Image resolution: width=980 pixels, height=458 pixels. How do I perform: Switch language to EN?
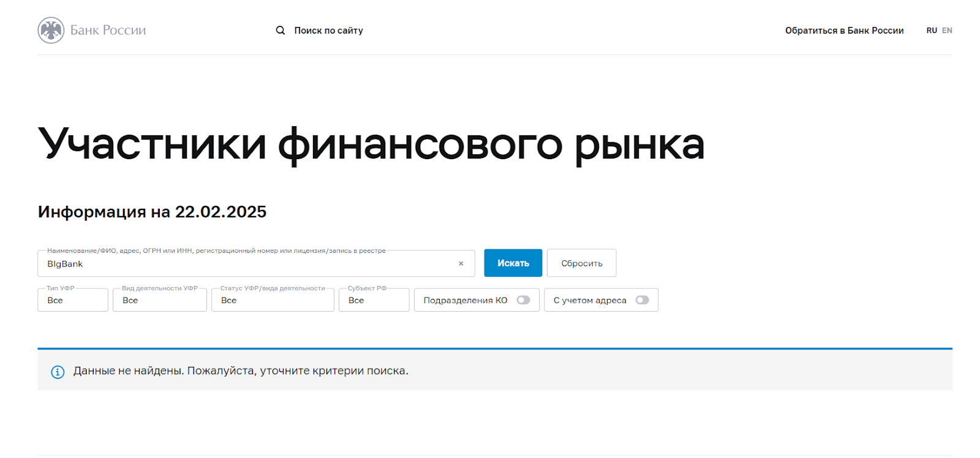[x=947, y=31]
